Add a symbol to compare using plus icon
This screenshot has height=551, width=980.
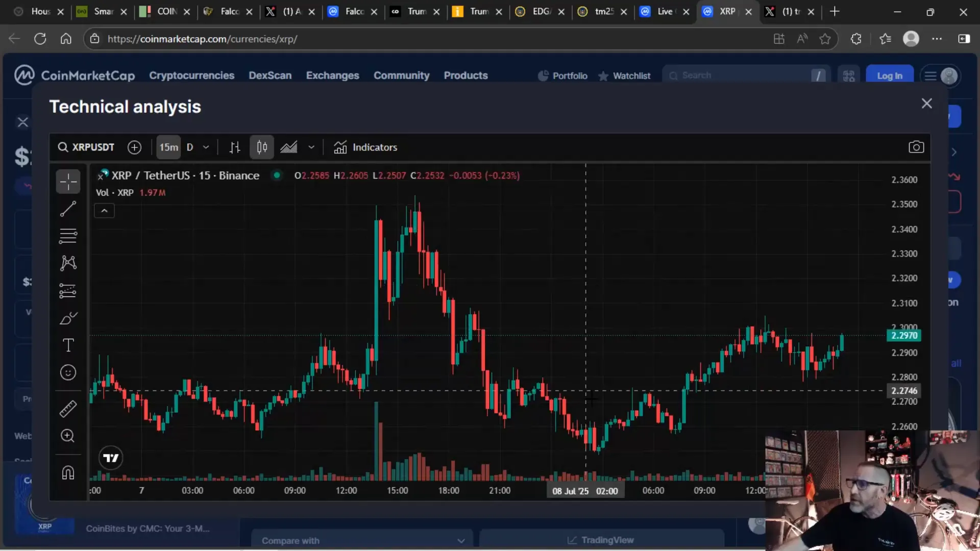134,147
